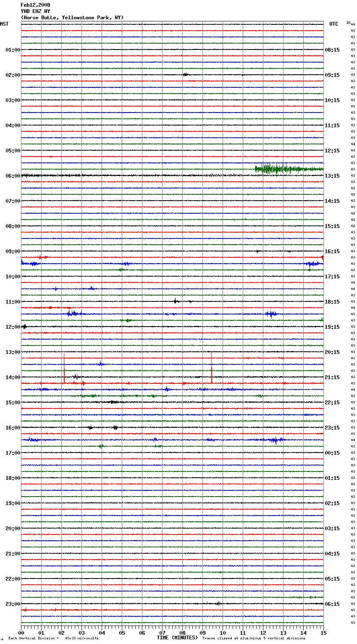Click the traces clipped footnote text
The image size is (357, 644).
254,638
